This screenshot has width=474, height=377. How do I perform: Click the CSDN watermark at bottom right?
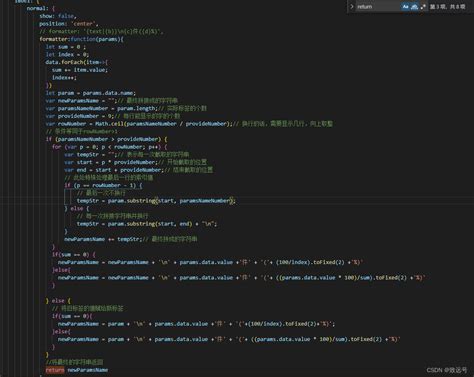tap(447, 370)
